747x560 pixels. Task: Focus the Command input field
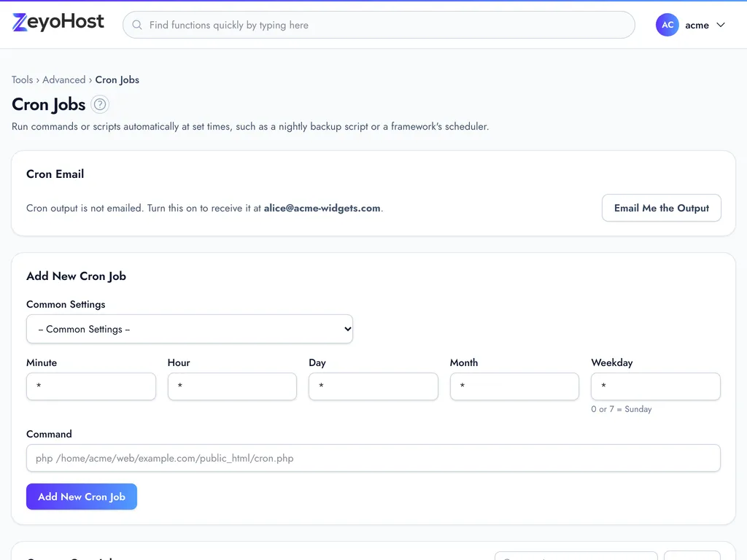point(373,458)
